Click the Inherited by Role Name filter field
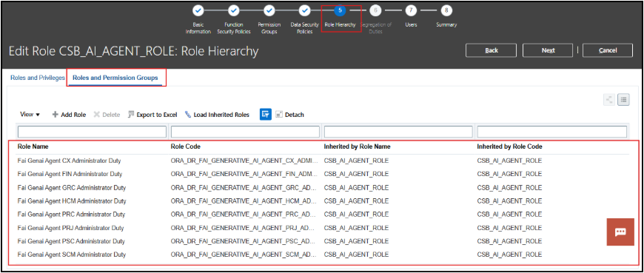The width and height of the screenshot is (644, 273). tap(398, 132)
